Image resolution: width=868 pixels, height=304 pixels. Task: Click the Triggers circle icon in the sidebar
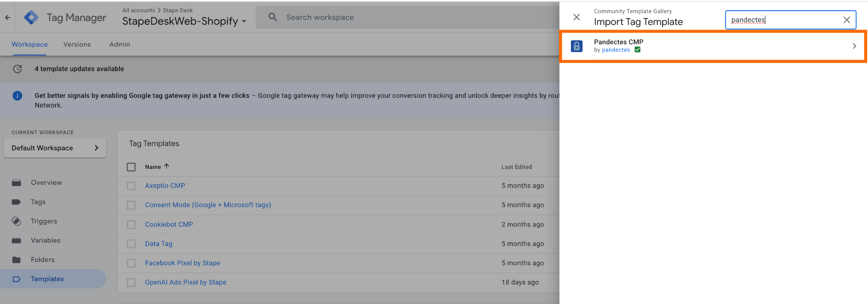click(17, 221)
